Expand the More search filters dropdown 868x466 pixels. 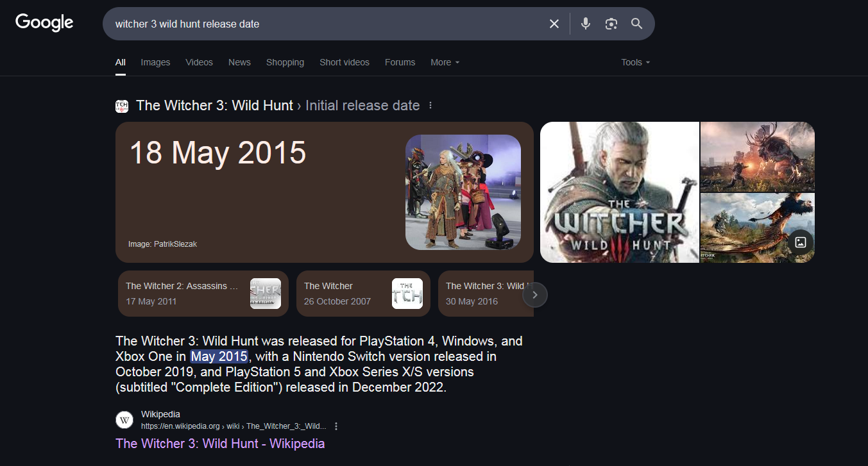pos(445,62)
